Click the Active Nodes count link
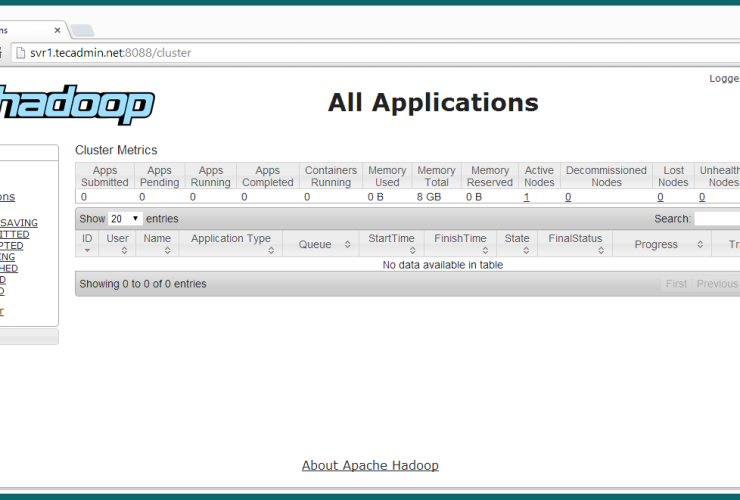This screenshot has width=740, height=500. pyautogui.click(x=527, y=198)
